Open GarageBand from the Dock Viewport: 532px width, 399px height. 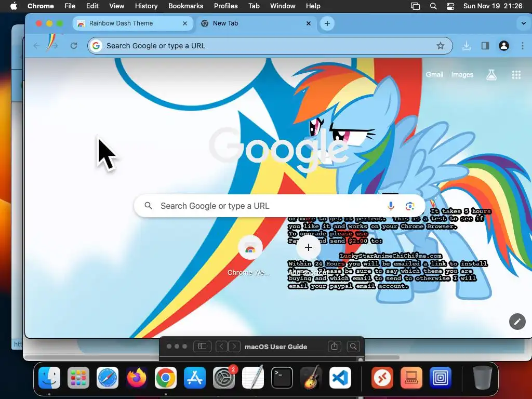(x=311, y=378)
